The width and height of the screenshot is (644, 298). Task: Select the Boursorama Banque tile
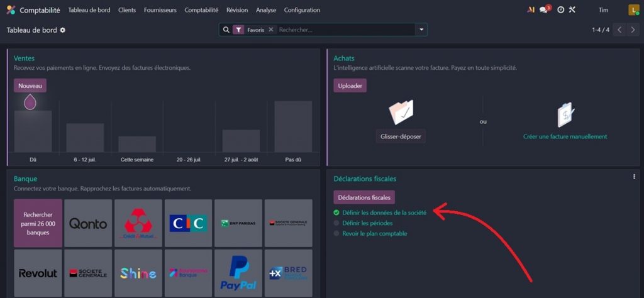pyautogui.click(x=188, y=273)
